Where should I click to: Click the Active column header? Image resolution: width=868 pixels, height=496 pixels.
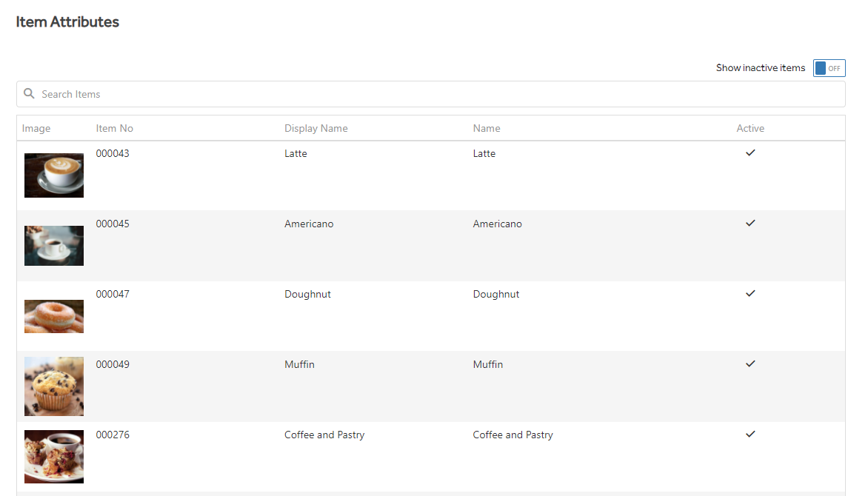[x=750, y=128]
